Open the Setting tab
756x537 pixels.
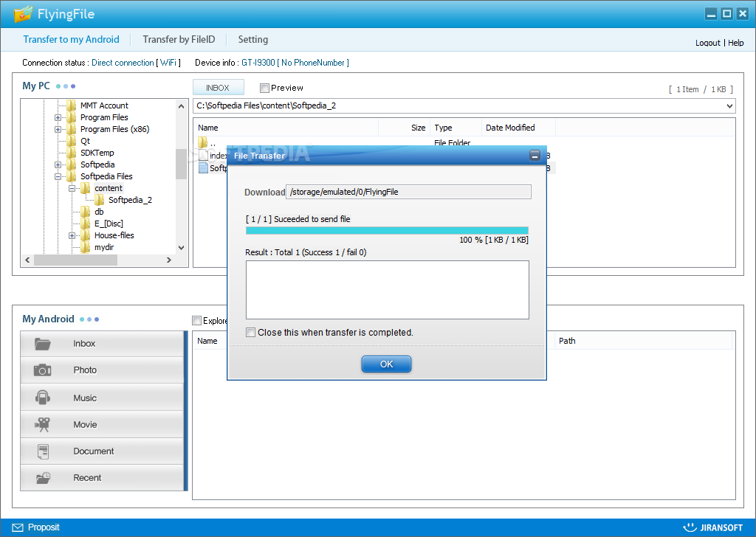pos(253,40)
